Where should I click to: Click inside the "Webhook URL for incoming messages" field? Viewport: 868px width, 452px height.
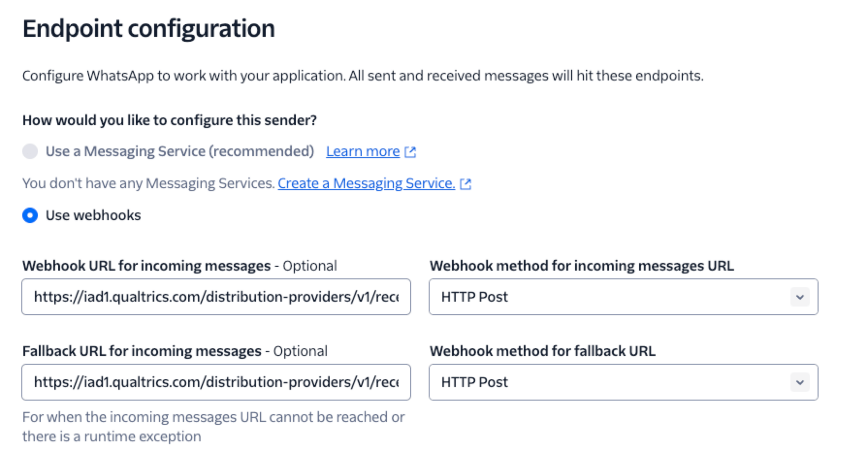tap(216, 297)
